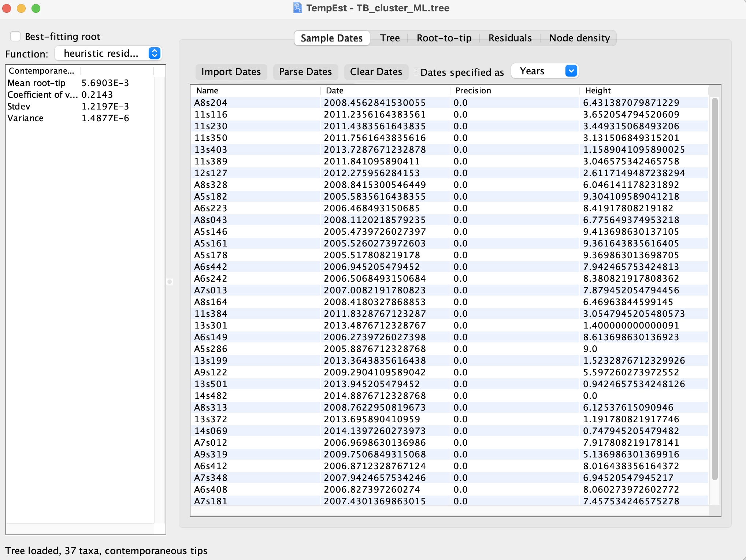Open the Residuals tab

(510, 38)
